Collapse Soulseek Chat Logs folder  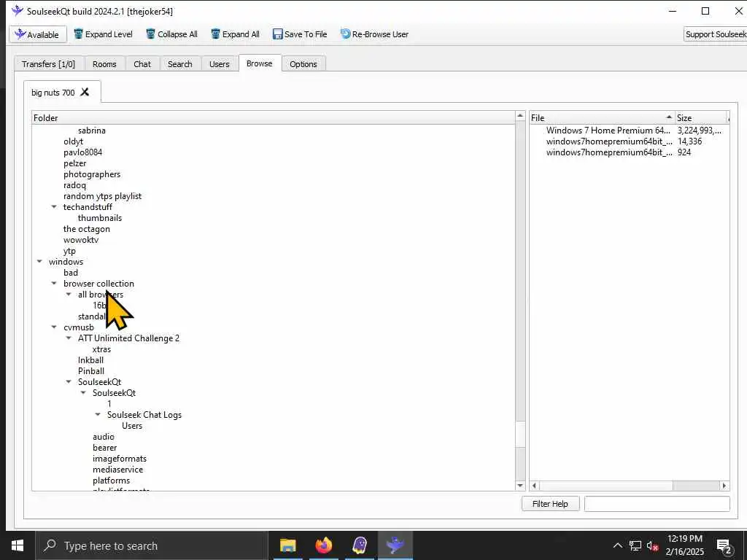click(98, 415)
